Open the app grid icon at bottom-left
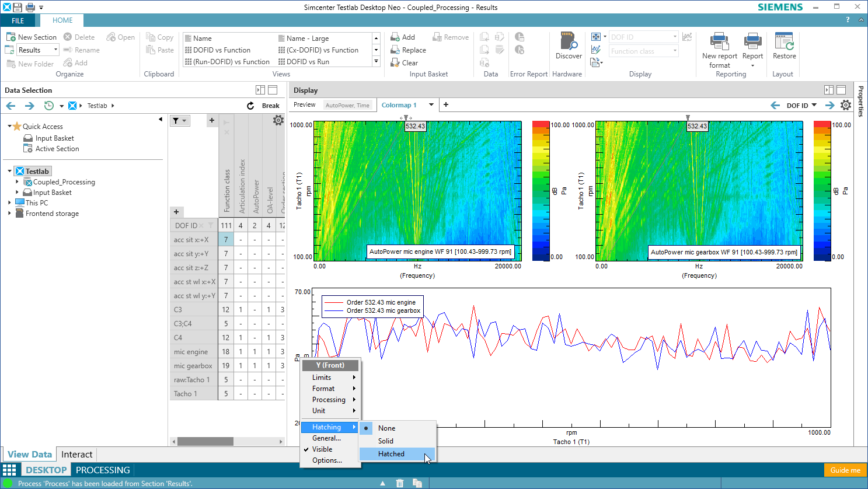868x489 pixels. tap(9, 470)
